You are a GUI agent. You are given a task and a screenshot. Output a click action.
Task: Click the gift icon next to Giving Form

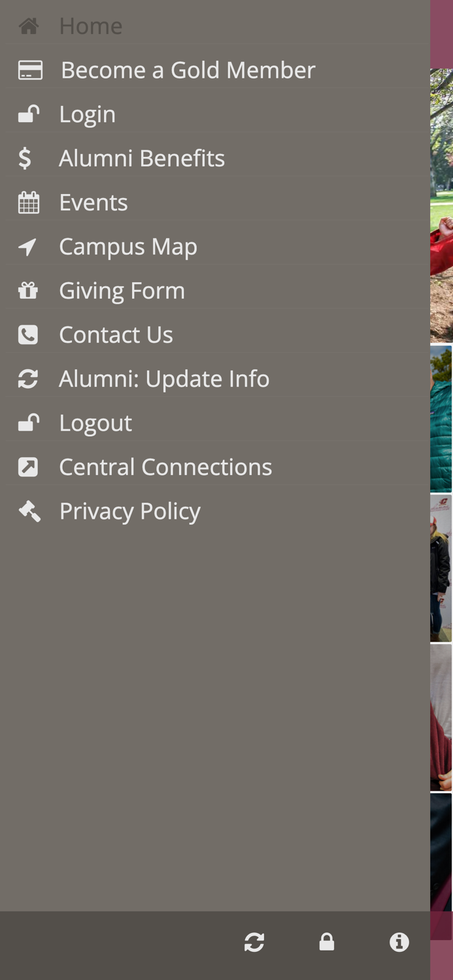click(x=27, y=289)
